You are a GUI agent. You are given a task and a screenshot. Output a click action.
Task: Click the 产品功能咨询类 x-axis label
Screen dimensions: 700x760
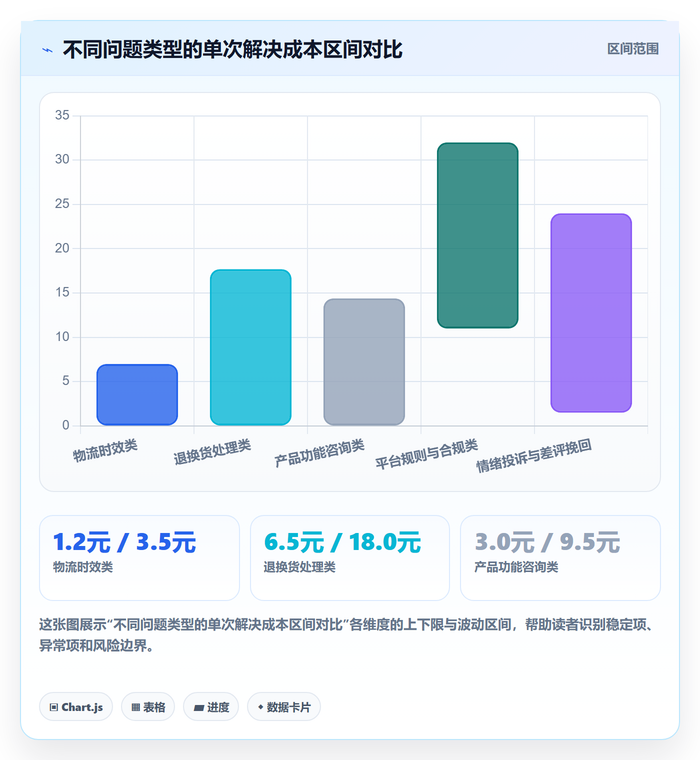[319, 453]
